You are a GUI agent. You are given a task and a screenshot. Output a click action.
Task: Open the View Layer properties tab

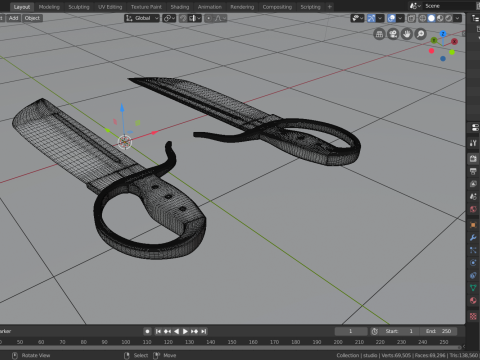click(473, 184)
